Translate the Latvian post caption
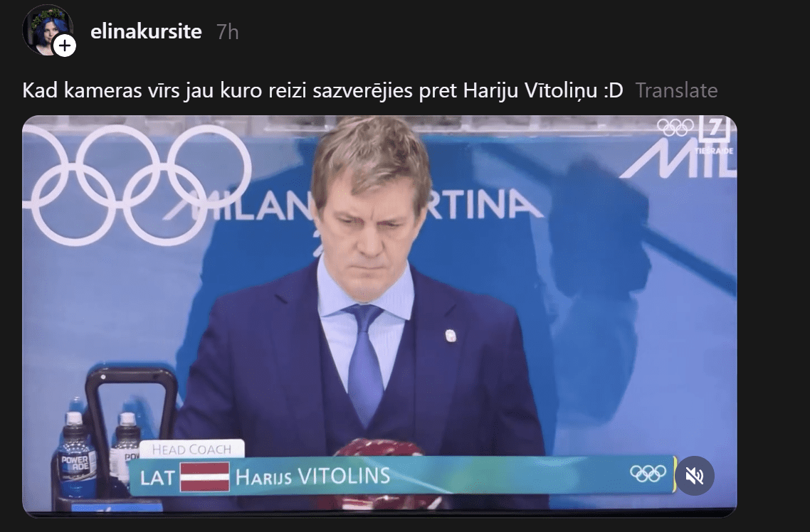This screenshot has height=532, width=810. 676,90
